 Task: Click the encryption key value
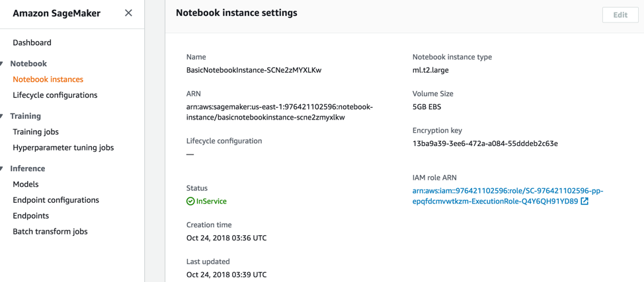pos(485,143)
